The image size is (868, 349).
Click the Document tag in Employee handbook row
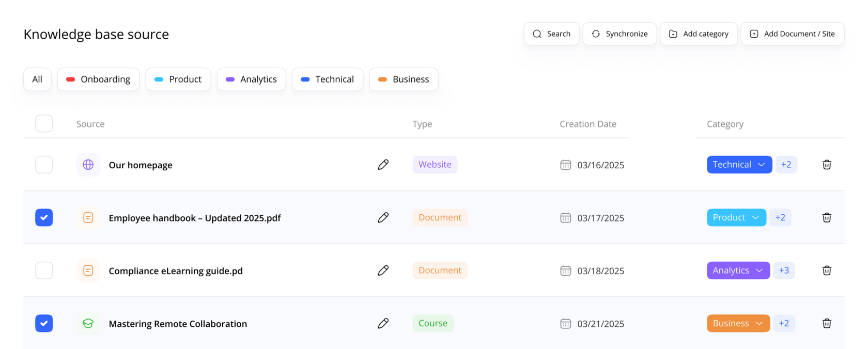coord(440,217)
